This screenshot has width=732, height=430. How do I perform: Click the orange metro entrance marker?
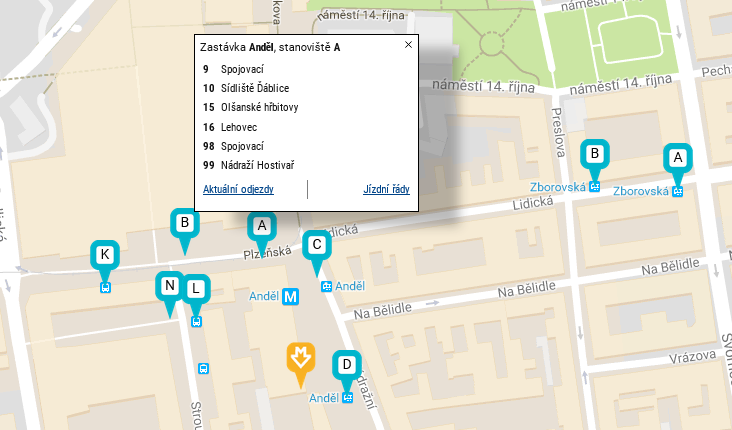(x=300, y=357)
